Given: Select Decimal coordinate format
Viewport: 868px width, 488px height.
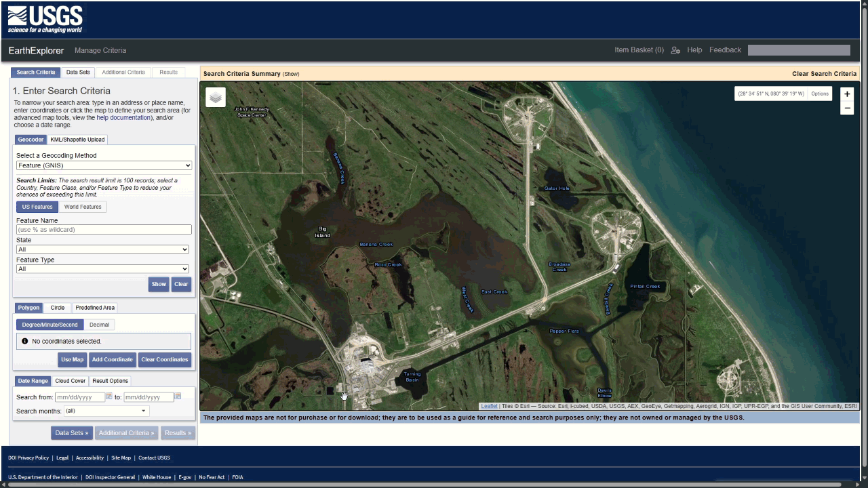Looking at the screenshot, I should (99, 325).
